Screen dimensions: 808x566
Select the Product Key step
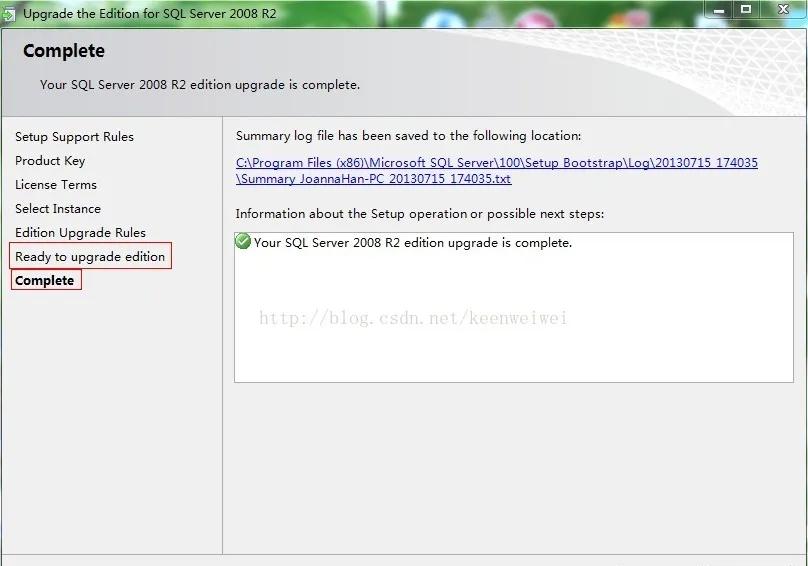click(x=50, y=161)
